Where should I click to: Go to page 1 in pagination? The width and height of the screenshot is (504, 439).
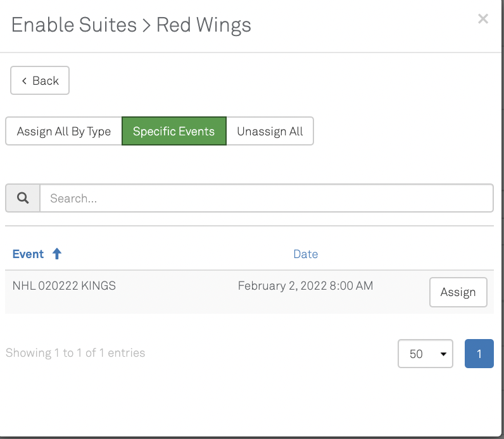tap(479, 354)
